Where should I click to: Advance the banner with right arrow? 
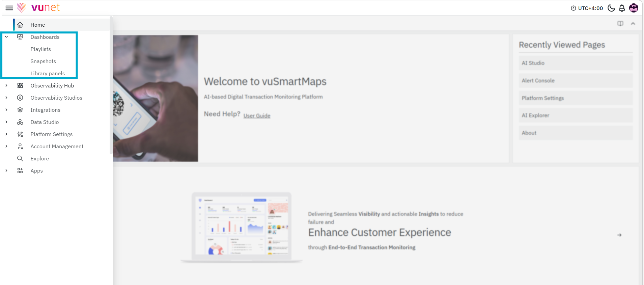point(619,235)
